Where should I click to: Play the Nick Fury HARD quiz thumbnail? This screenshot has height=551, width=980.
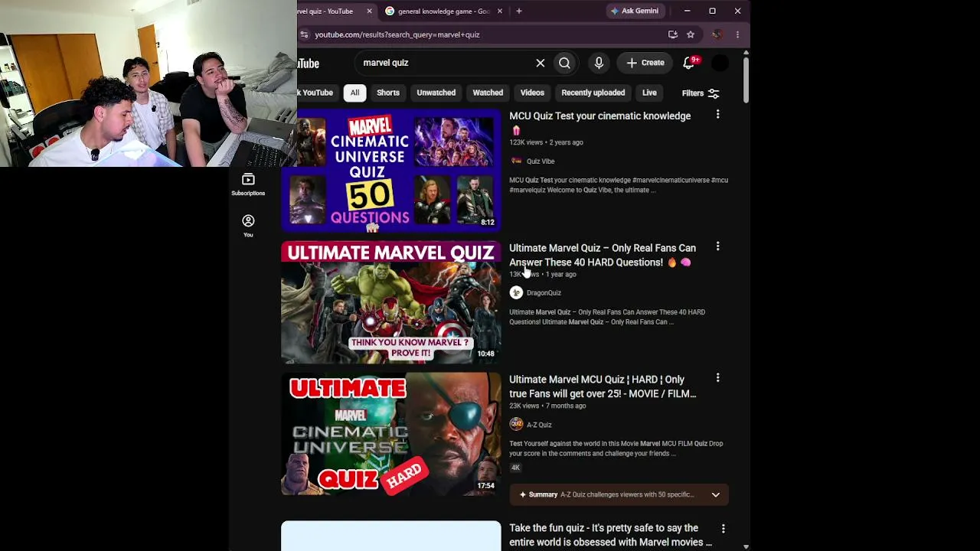(391, 434)
